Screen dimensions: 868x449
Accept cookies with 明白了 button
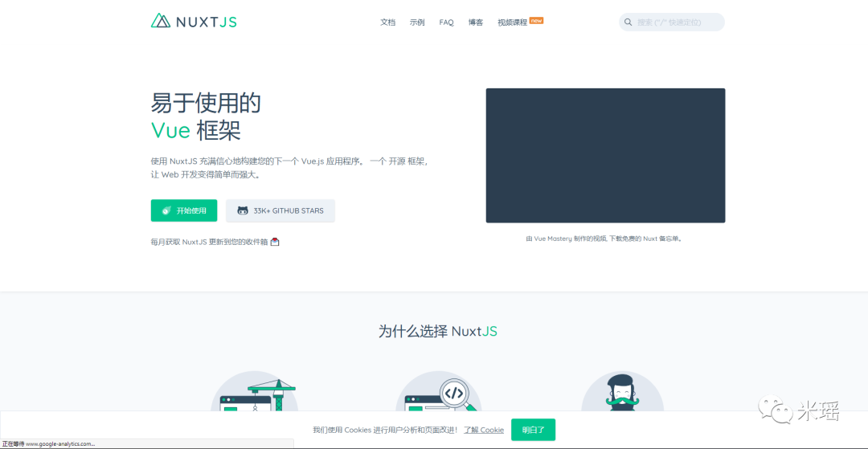click(533, 430)
